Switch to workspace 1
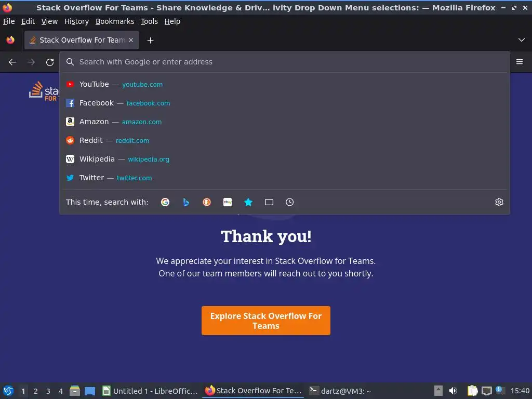532x399 pixels. [x=23, y=391]
